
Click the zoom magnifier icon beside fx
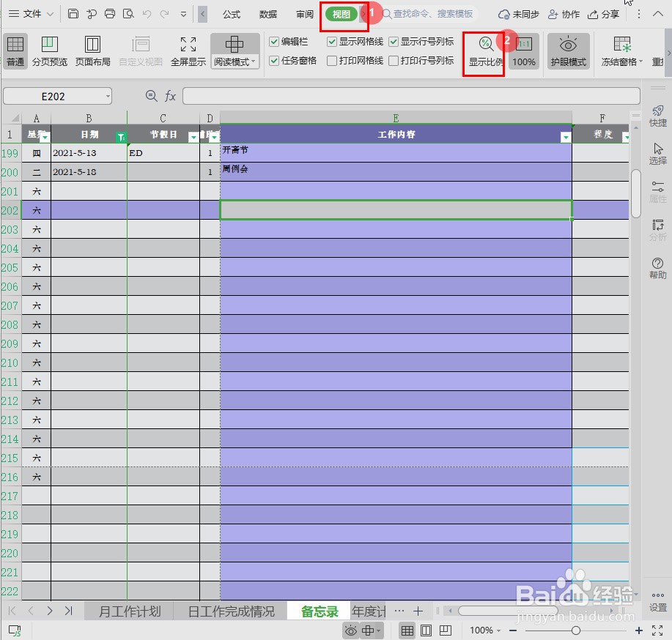tap(151, 95)
